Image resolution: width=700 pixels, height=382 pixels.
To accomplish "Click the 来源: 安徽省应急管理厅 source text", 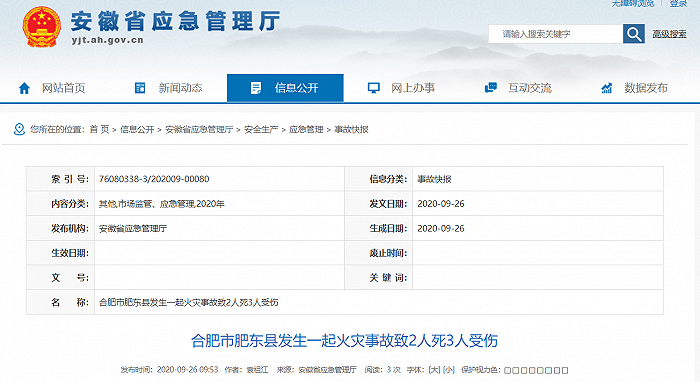I will (316, 370).
